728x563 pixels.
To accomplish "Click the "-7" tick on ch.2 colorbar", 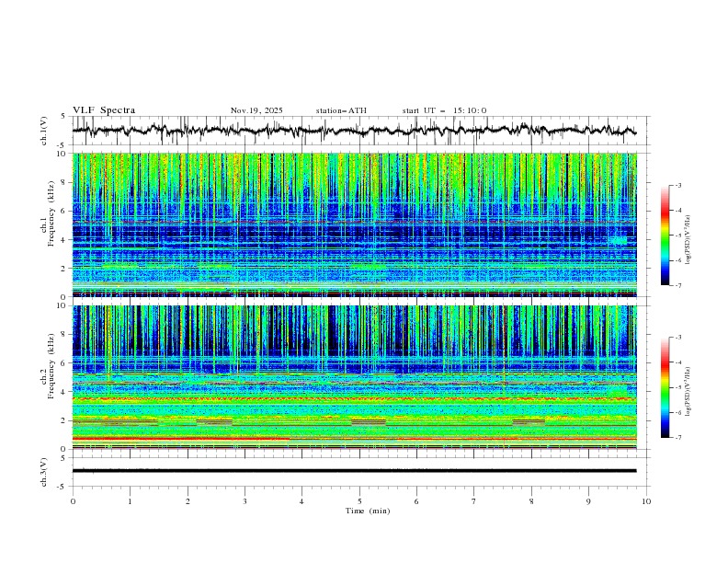I will (x=677, y=437).
